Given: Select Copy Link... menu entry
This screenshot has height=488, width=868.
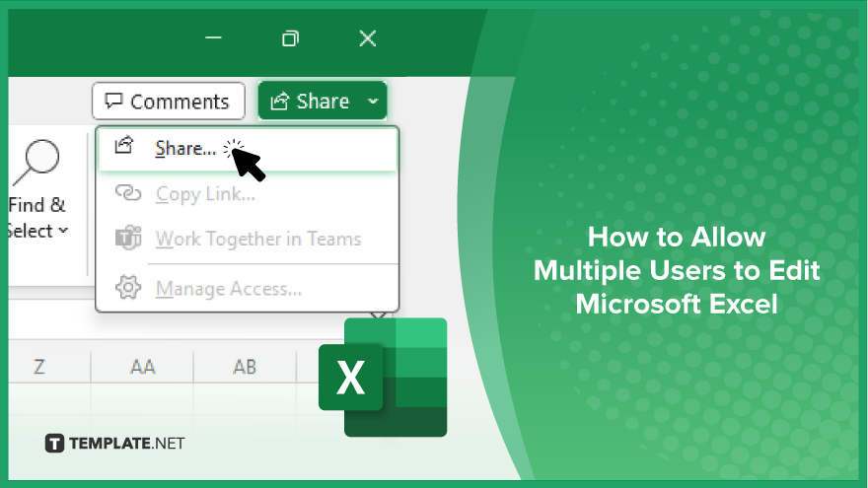Looking at the screenshot, I should tap(248, 194).
